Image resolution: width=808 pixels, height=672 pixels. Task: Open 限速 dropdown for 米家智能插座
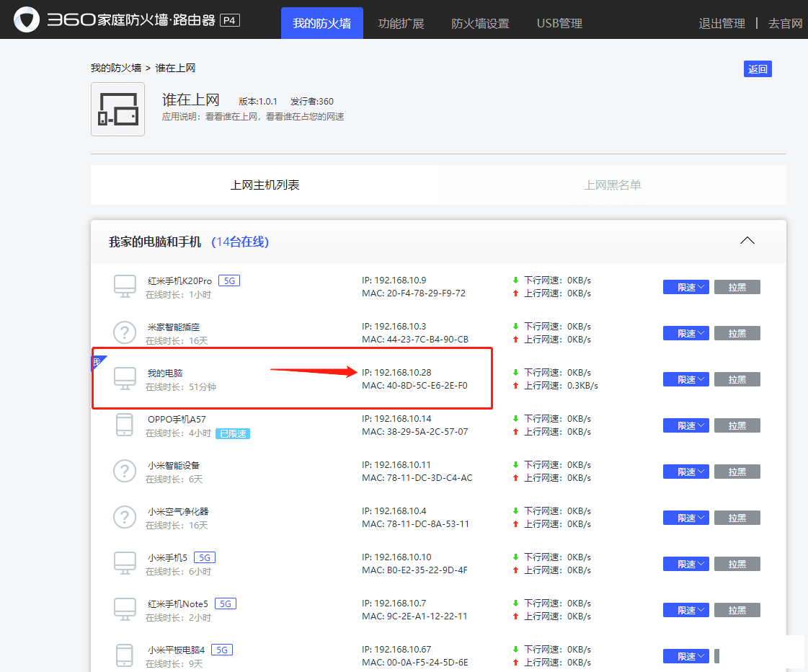686,333
